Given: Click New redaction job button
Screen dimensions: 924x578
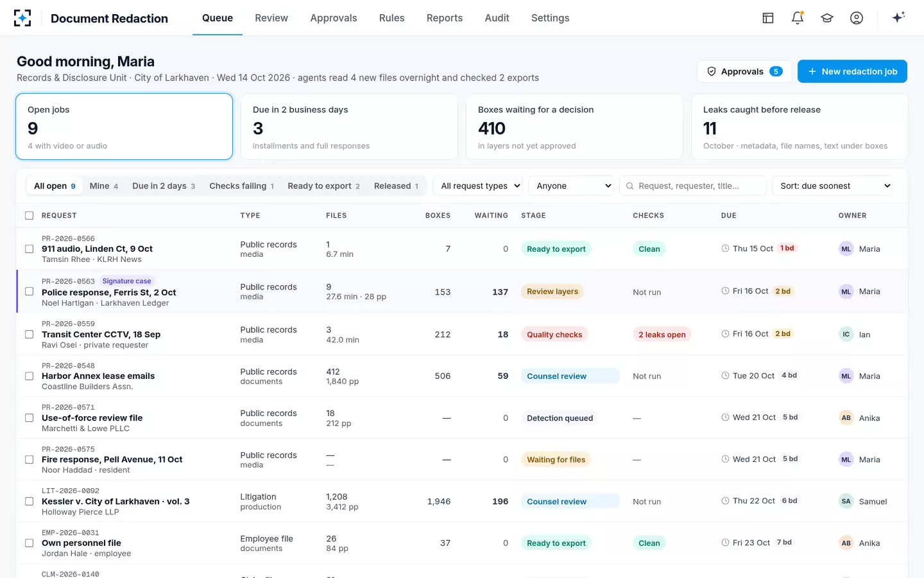Looking at the screenshot, I should pos(852,71).
